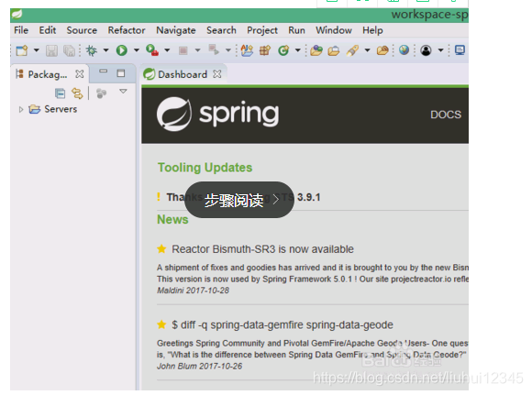This screenshot has width=532, height=395.
Task: Open the External tools dropdown arrow
Action: point(167,50)
